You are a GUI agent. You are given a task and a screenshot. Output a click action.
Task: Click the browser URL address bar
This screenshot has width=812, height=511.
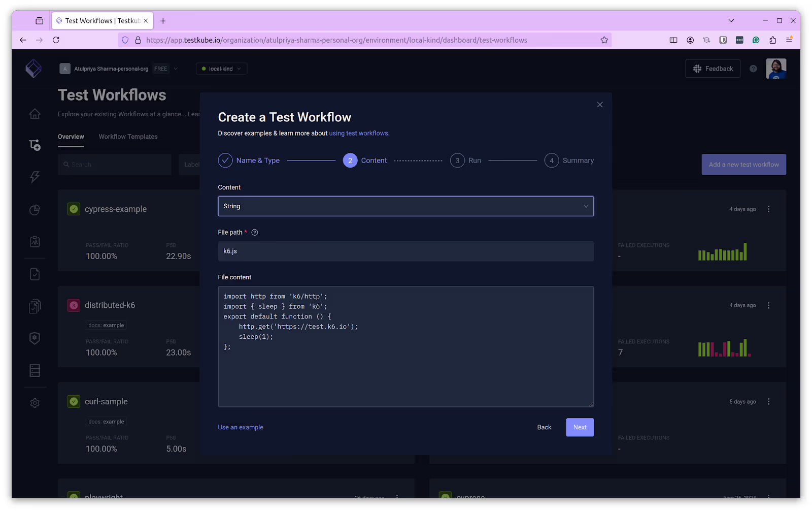click(x=365, y=40)
